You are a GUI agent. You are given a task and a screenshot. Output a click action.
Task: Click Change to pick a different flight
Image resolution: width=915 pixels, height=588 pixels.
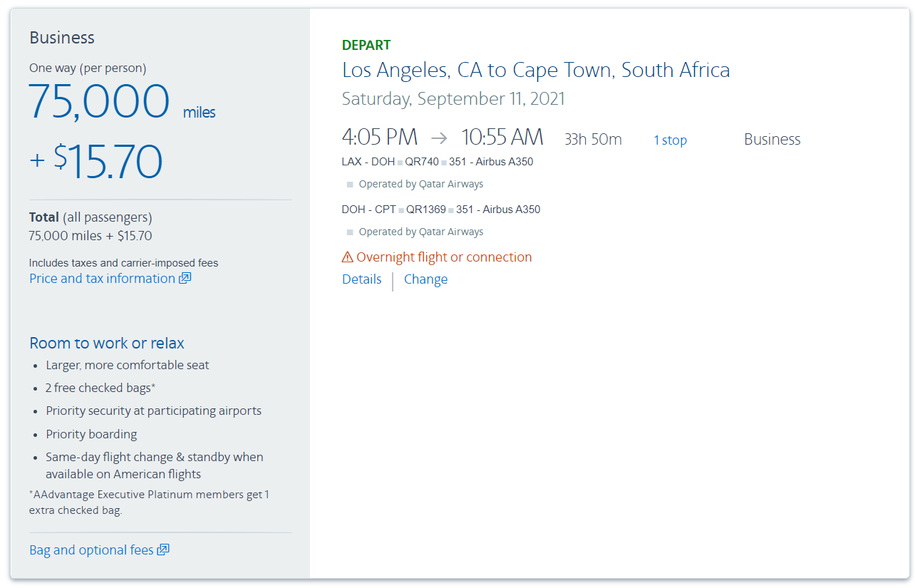425,279
